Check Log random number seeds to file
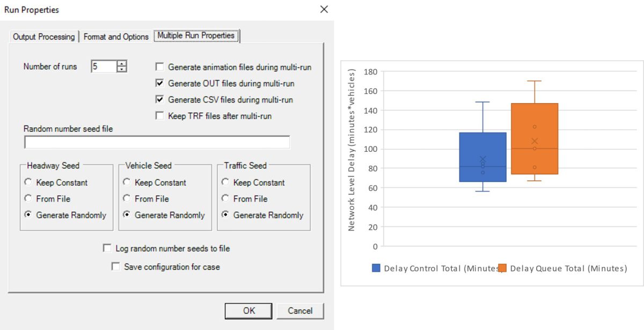 [x=107, y=248]
